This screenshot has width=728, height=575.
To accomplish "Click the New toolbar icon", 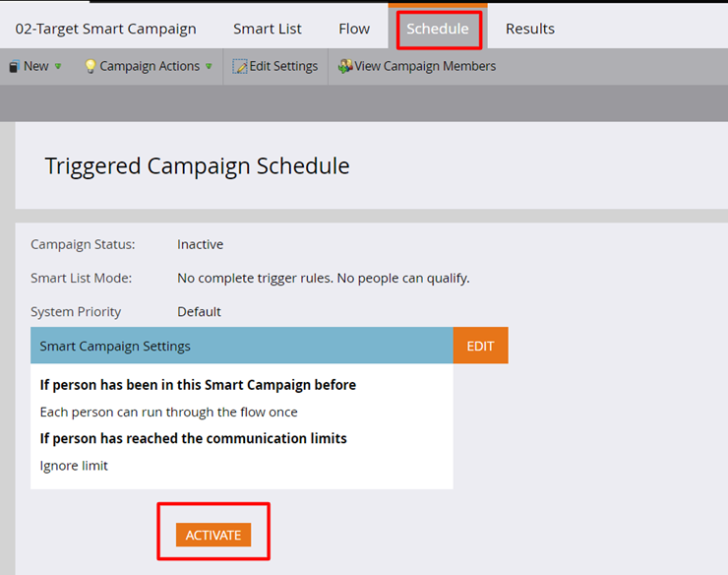I will (x=15, y=67).
